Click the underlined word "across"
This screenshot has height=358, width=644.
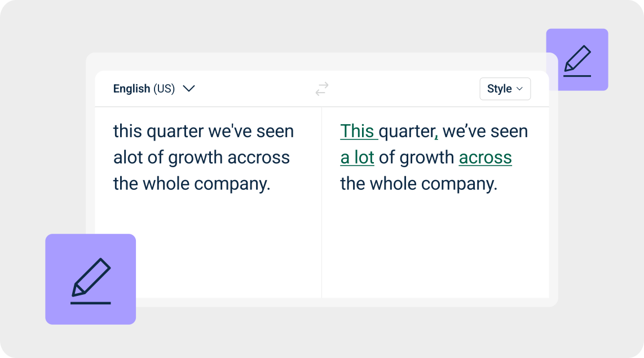coord(485,157)
